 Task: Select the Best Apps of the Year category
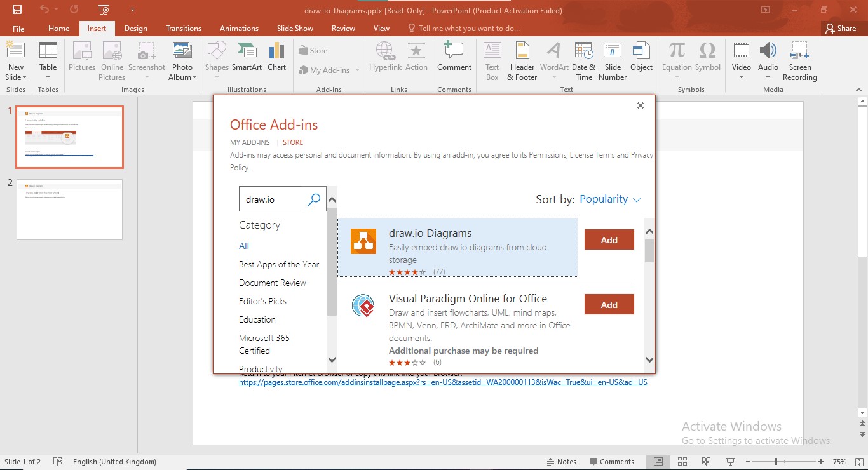(x=279, y=264)
